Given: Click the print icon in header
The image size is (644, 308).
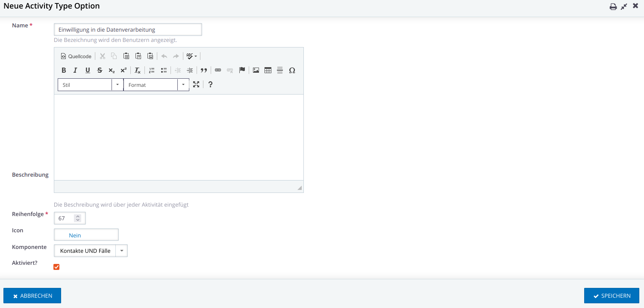Looking at the screenshot, I should [613, 6].
